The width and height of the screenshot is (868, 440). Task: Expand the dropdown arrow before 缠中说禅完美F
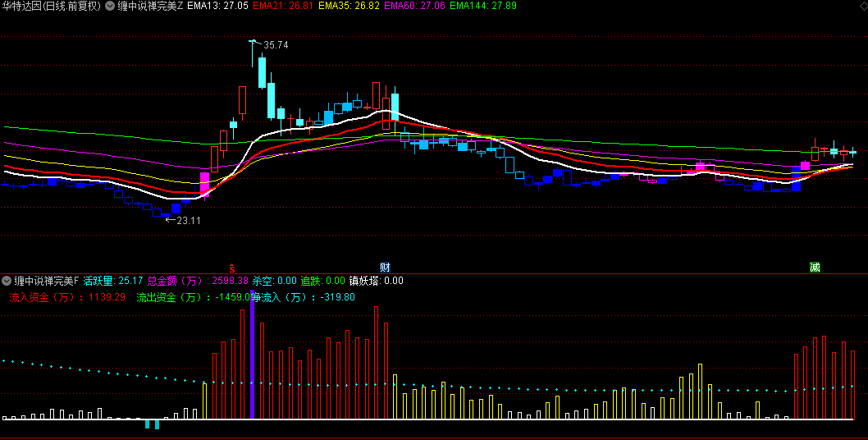7,281
